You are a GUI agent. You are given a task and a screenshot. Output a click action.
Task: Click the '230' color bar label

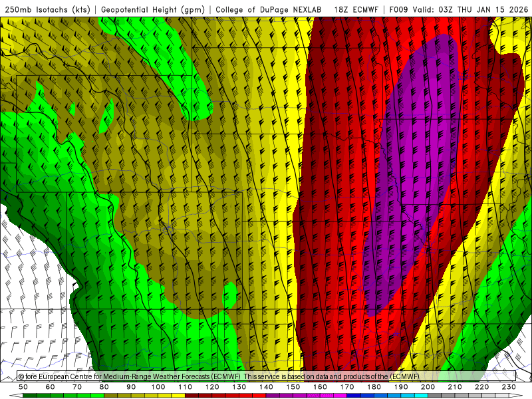point(509,387)
